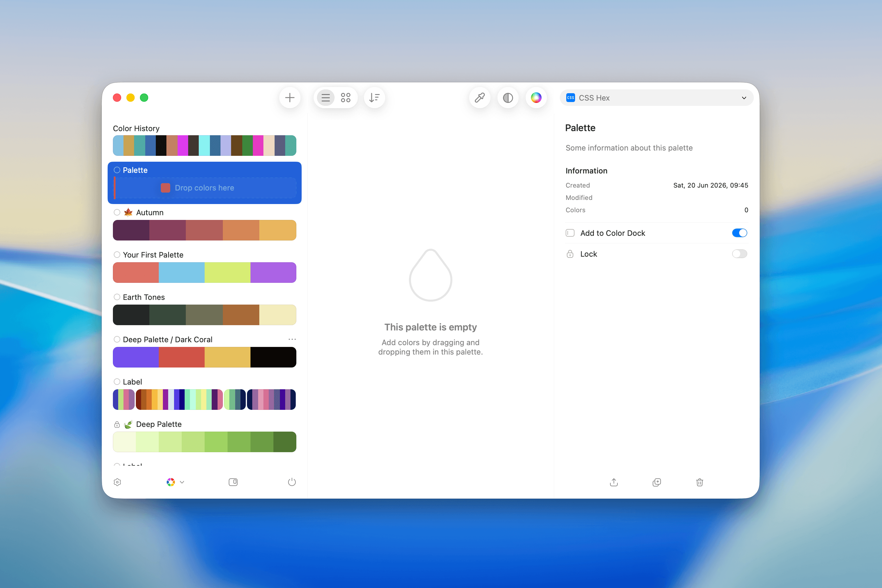Enable the Lock switch
This screenshot has width=882, height=588.
coord(739,254)
